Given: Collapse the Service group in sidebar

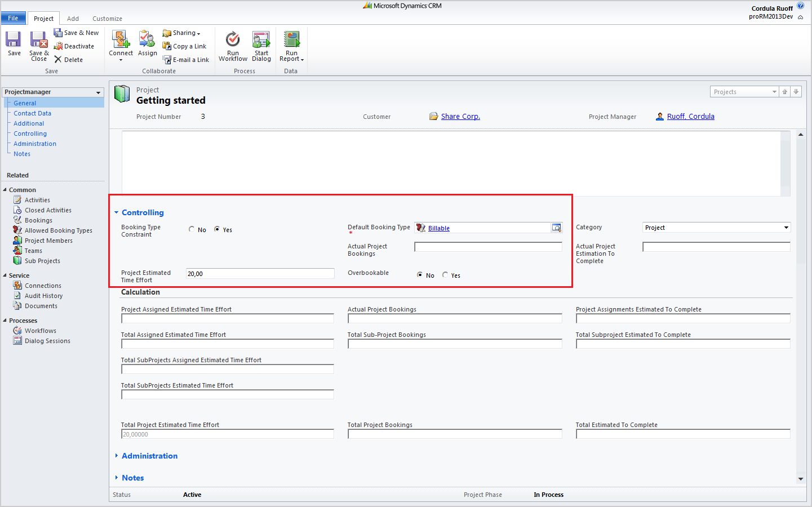Looking at the screenshot, I should coord(5,275).
